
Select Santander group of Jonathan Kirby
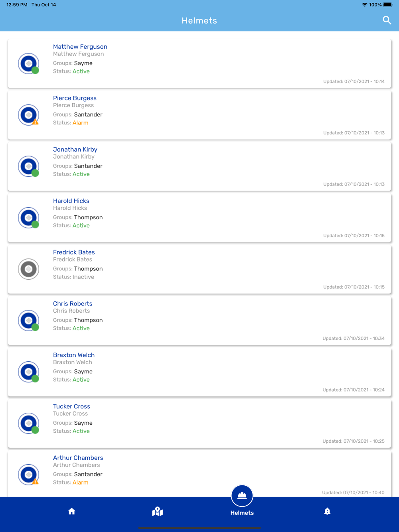click(88, 166)
